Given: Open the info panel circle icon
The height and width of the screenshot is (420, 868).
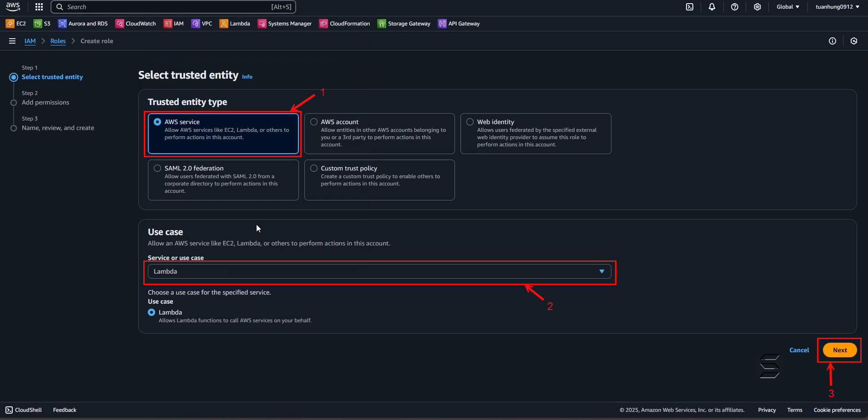Looking at the screenshot, I should click(833, 41).
